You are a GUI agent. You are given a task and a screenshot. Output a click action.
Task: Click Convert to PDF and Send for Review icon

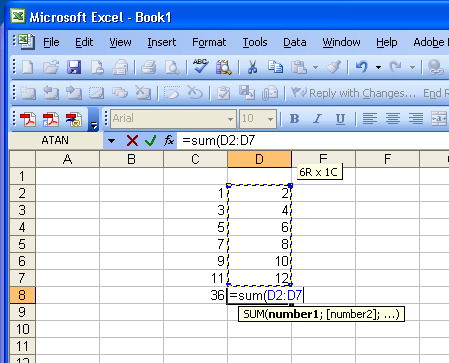[x=74, y=119]
